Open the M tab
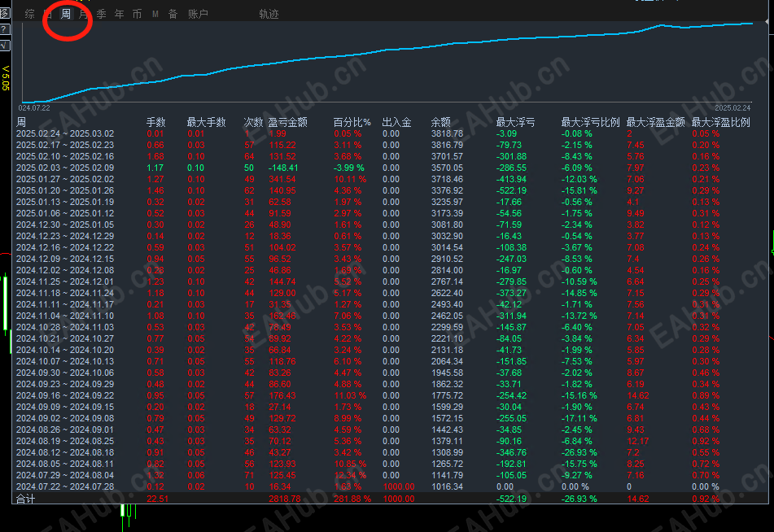The image size is (774, 532). 155,14
